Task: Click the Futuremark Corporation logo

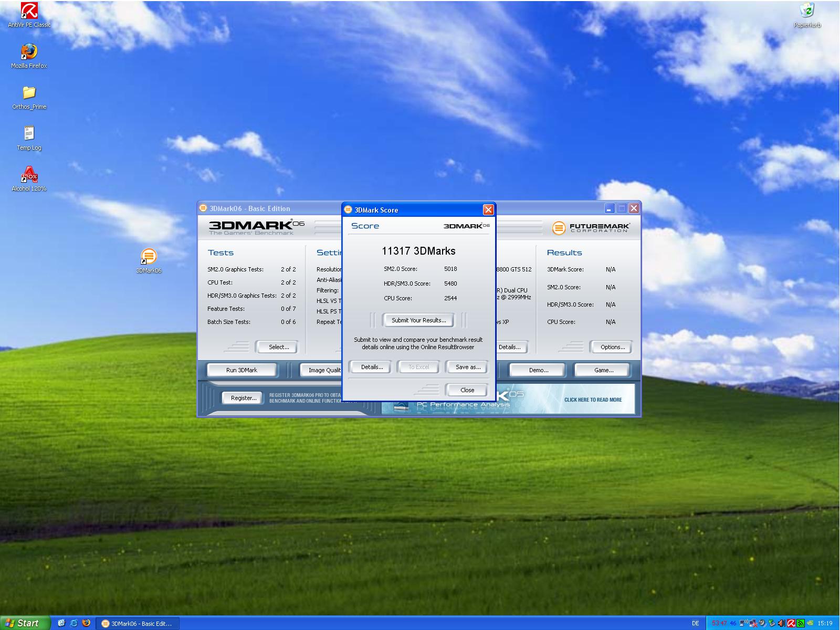Action: pyautogui.click(x=591, y=227)
